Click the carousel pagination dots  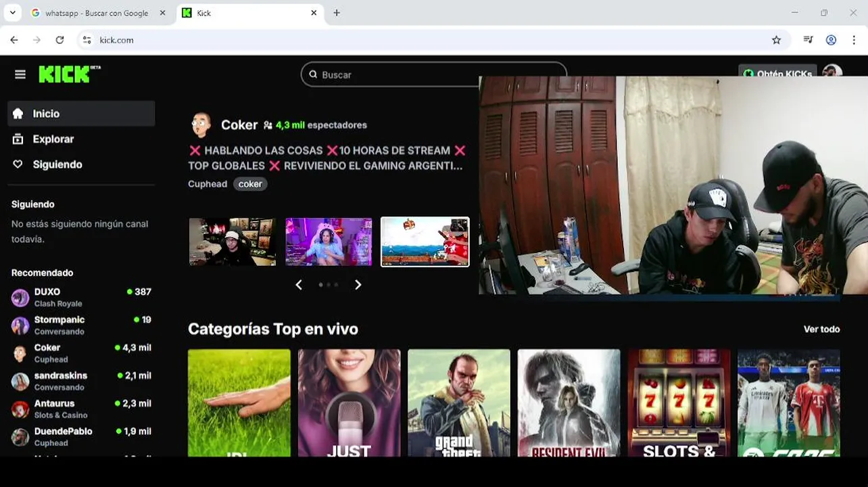329,285
